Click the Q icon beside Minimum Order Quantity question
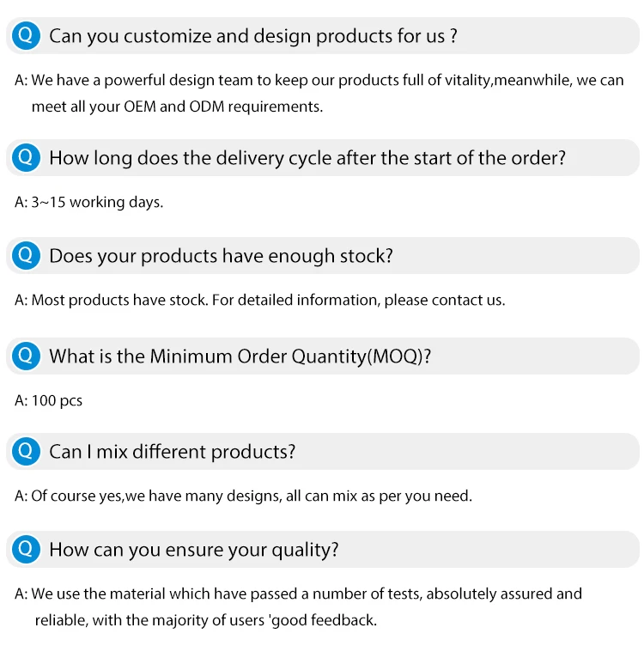 pos(26,356)
